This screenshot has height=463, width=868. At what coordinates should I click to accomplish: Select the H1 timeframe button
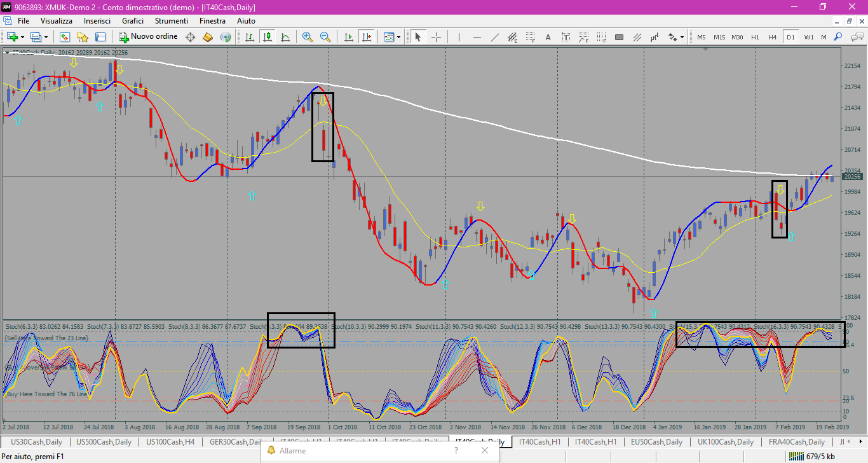tap(755, 37)
